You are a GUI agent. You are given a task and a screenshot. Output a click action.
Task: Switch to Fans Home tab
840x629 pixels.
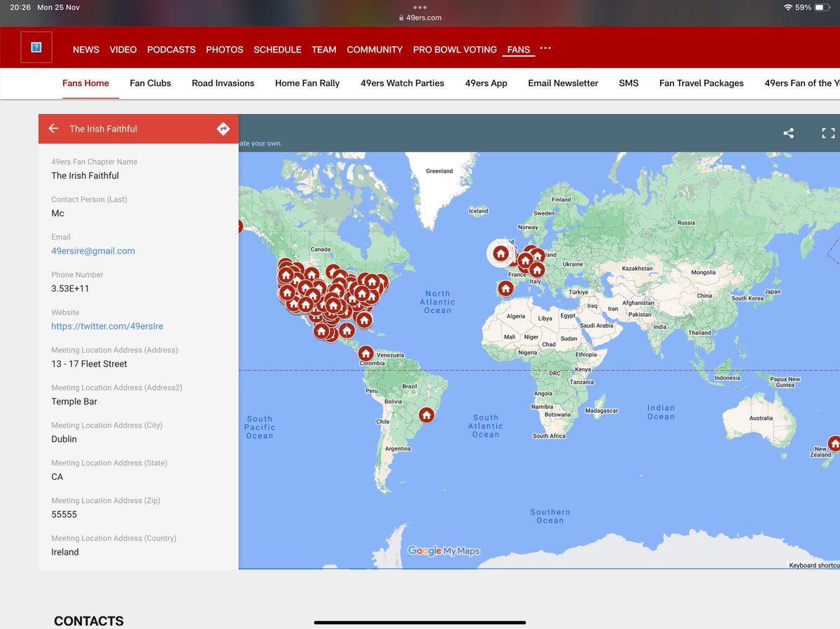[x=85, y=83]
